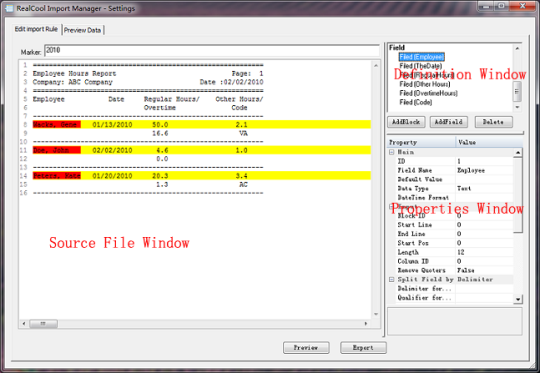Click into the Marker input field
540x373 pixels.
212,51
